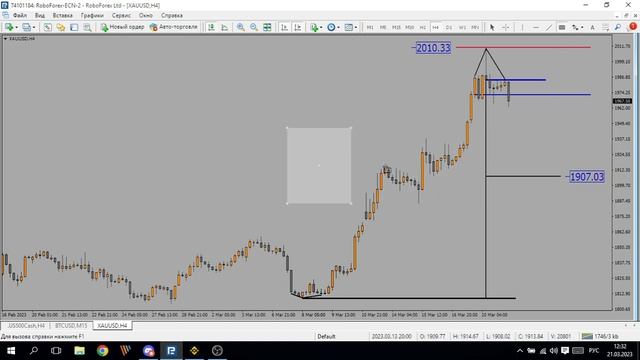Viewport: 640px width, 360px height.
Task: Zoom in the chart
Action: (x=241, y=27)
